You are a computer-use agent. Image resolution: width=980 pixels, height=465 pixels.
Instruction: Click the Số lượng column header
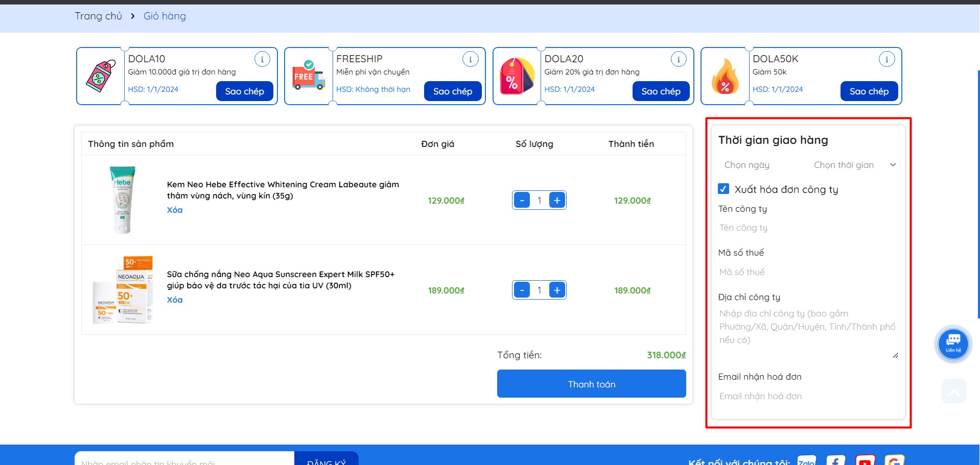click(x=534, y=144)
